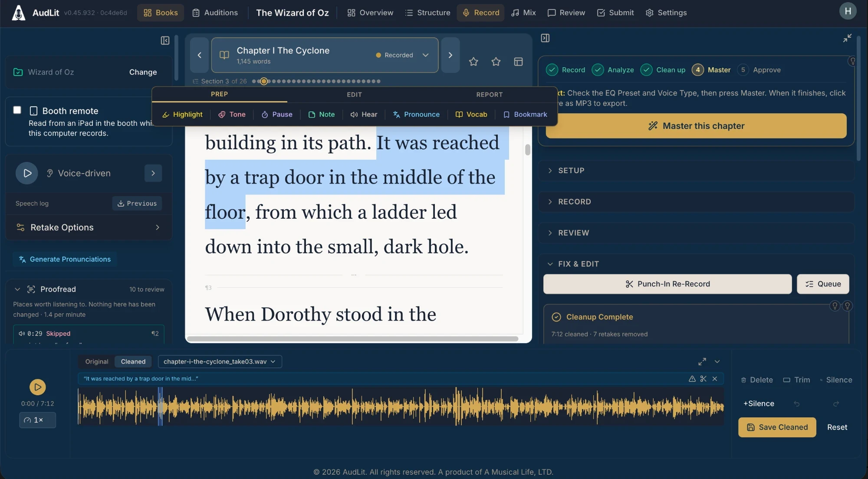
Task: Click Save Cleaned button
Action: coord(777,427)
